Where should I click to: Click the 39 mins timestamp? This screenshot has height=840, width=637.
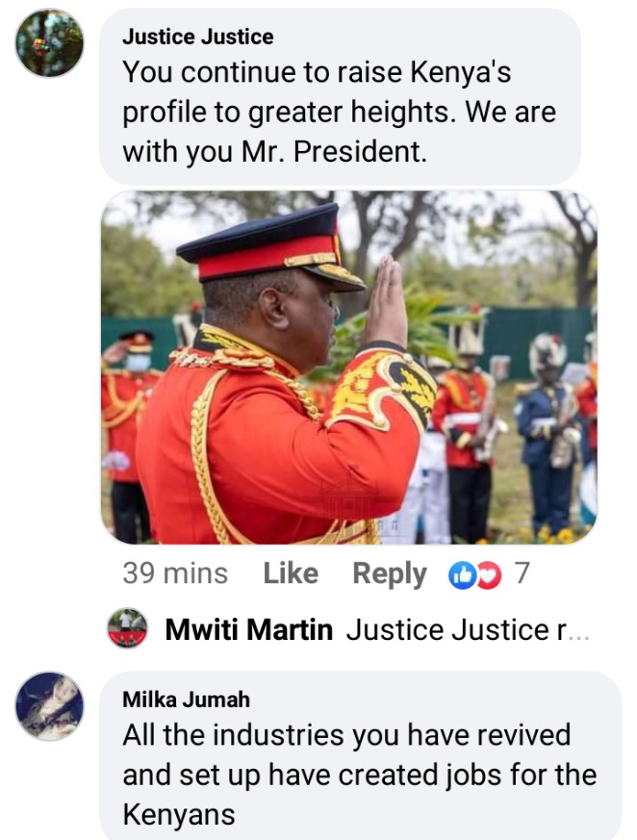[x=175, y=573]
